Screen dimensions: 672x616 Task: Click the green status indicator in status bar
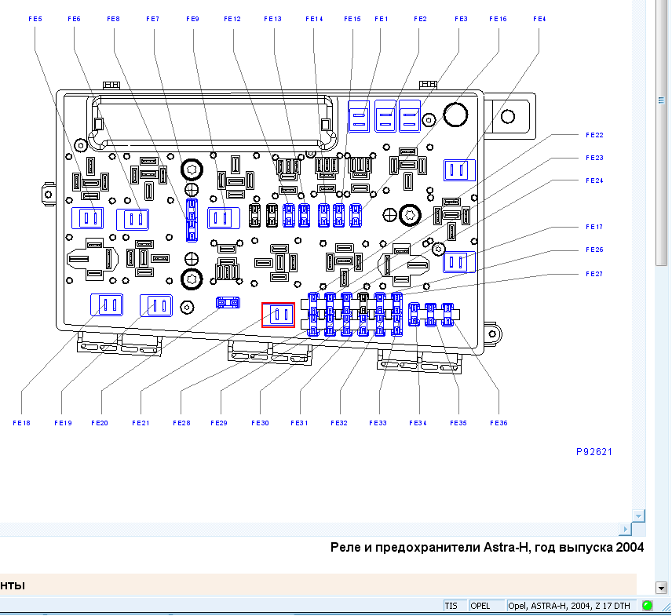(647, 605)
